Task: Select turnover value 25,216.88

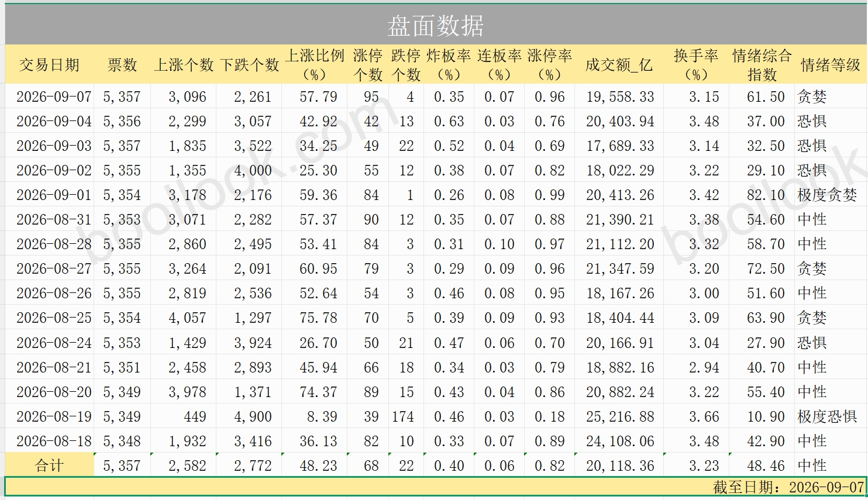Action: [x=620, y=416]
